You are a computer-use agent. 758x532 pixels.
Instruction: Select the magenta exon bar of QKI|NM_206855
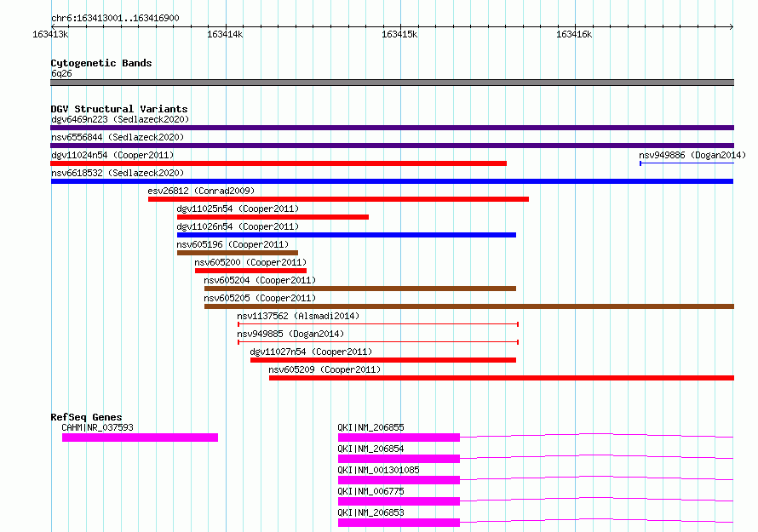(x=399, y=438)
